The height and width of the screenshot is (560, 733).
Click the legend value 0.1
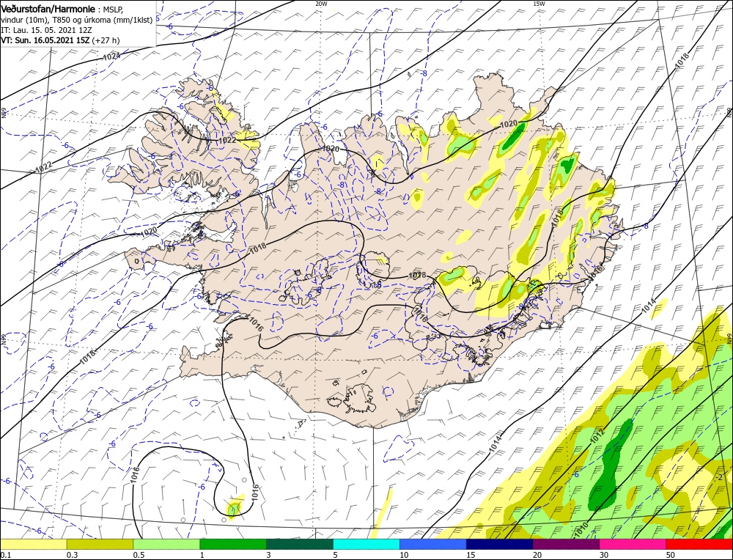click(x=4, y=555)
